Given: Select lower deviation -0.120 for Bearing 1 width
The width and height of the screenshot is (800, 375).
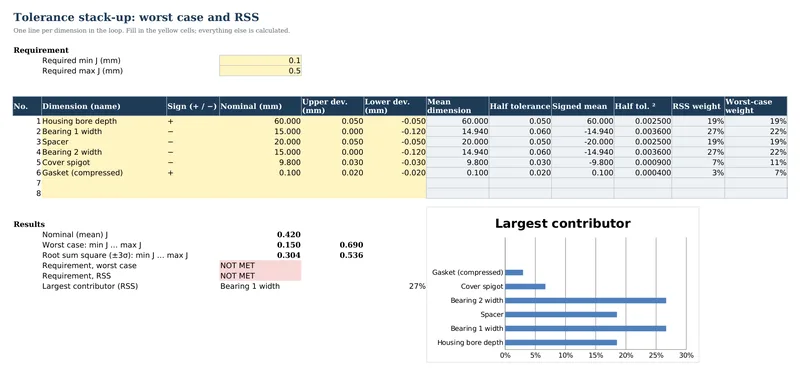Looking at the screenshot, I should click(x=394, y=131).
